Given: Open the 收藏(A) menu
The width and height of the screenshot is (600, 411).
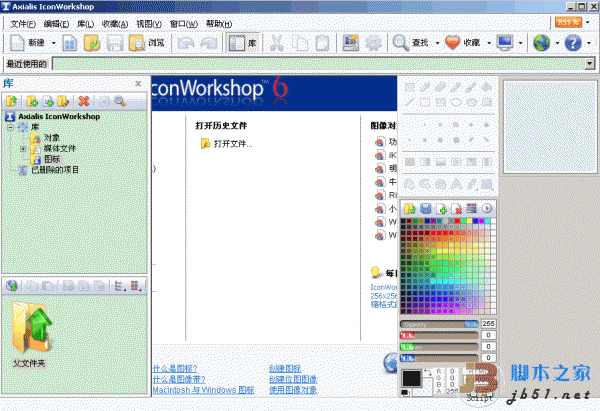Looking at the screenshot, I should coord(115,24).
